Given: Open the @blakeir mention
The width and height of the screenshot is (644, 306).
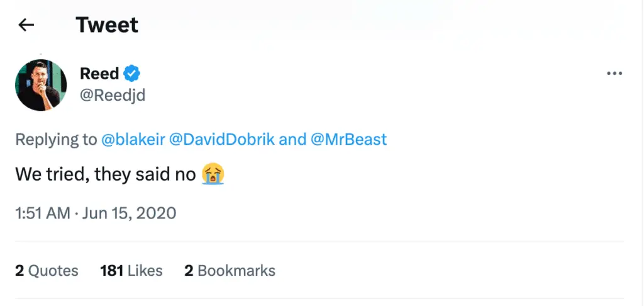Looking at the screenshot, I should tap(133, 139).
